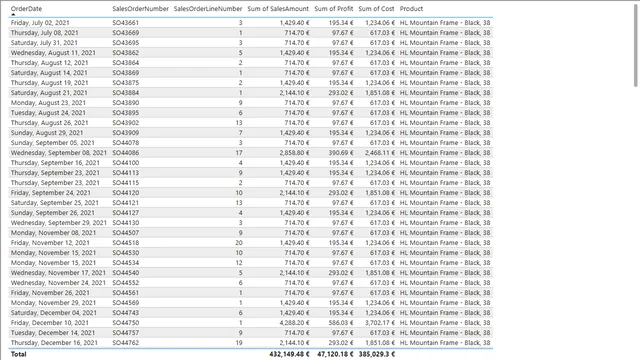Click the 4,288.20 € sales amount
640x360 pixels.
coord(294,323)
